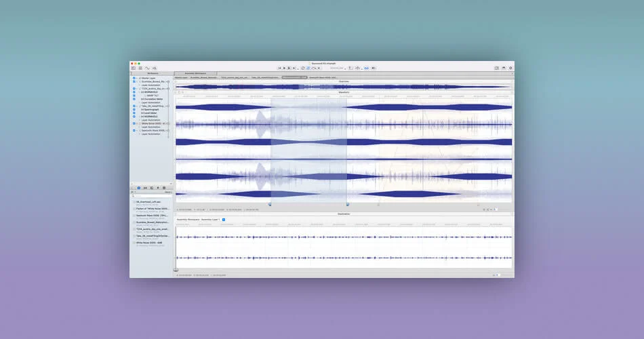Adjust the Scumble_Bowed layer gain knob
The height and width of the screenshot is (339, 644).
[x=168, y=81]
